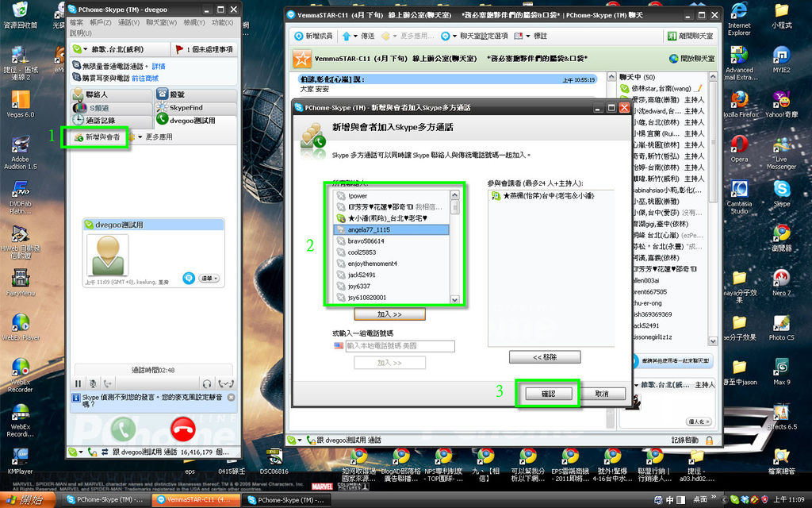Open the Windows 開始 Start button
Viewport: 812px width, 508px height.
(27, 500)
